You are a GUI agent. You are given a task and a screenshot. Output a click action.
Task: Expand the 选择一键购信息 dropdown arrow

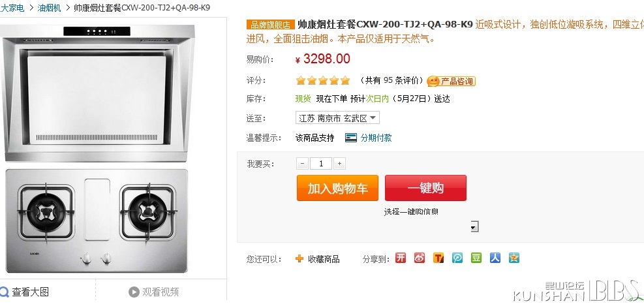[474, 226]
